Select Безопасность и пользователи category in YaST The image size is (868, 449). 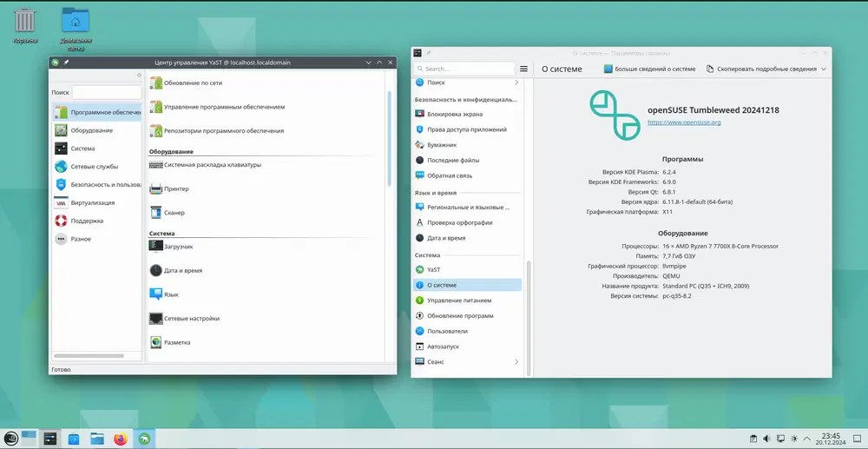97,184
